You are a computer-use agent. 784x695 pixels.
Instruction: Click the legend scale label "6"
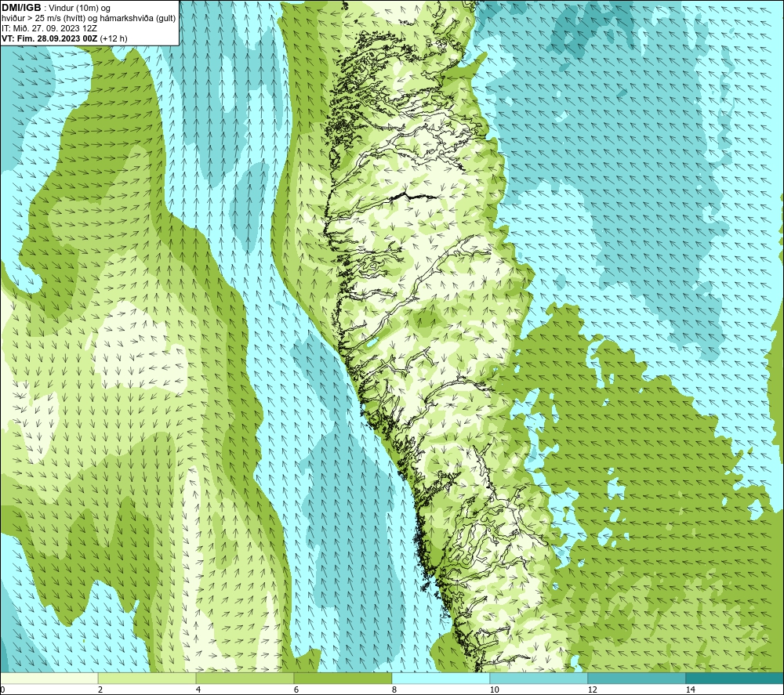coord(296,690)
